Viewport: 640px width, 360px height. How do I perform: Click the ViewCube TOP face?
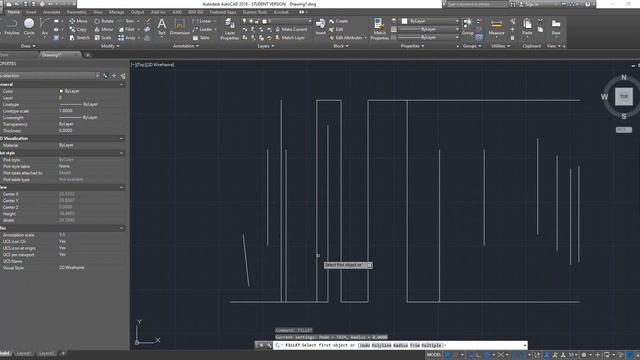[624, 97]
